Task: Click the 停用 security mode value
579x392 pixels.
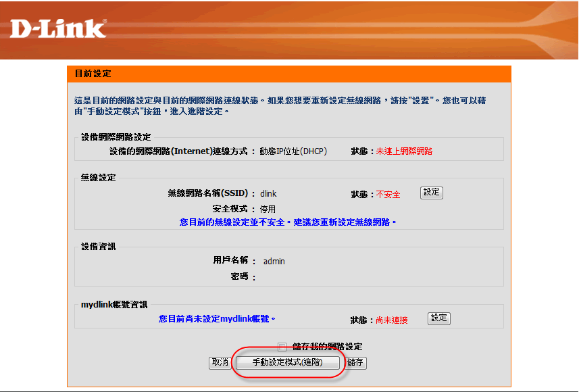Action: (x=268, y=210)
